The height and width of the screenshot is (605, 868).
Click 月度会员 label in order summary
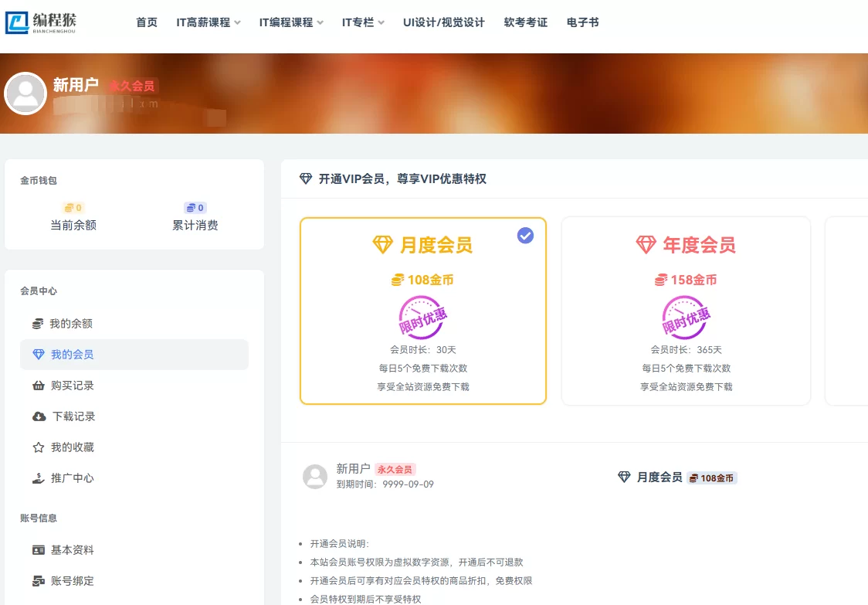(x=659, y=477)
